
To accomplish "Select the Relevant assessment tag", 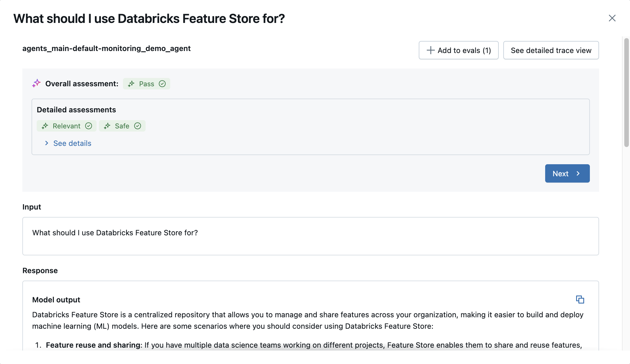I will click(x=66, y=126).
